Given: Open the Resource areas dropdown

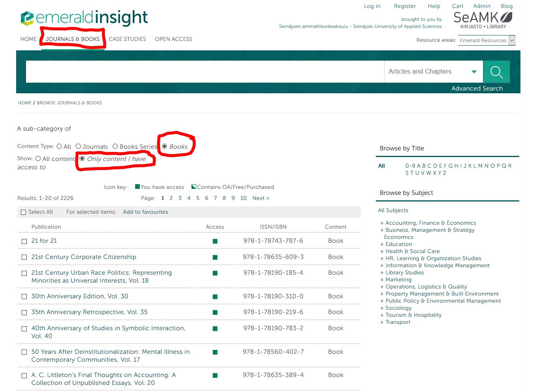Looking at the screenshot, I should pyautogui.click(x=487, y=40).
